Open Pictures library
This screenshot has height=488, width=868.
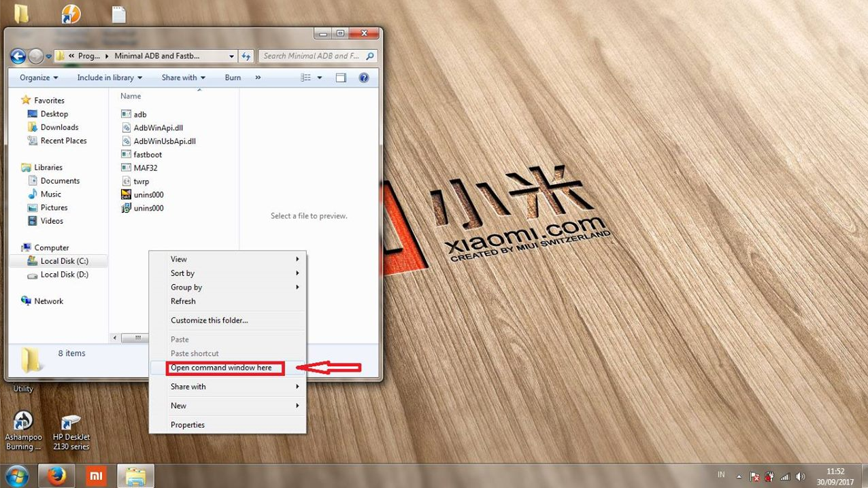[x=48, y=208]
